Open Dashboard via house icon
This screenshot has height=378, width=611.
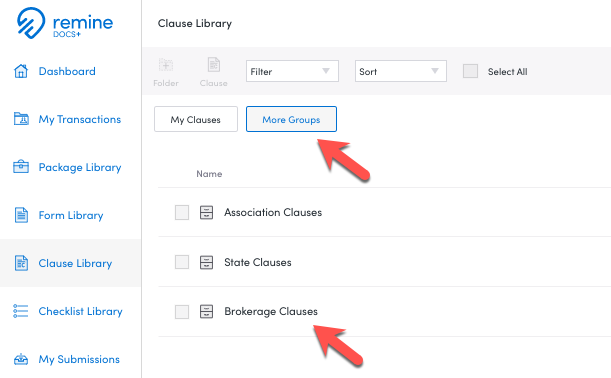[x=21, y=71]
